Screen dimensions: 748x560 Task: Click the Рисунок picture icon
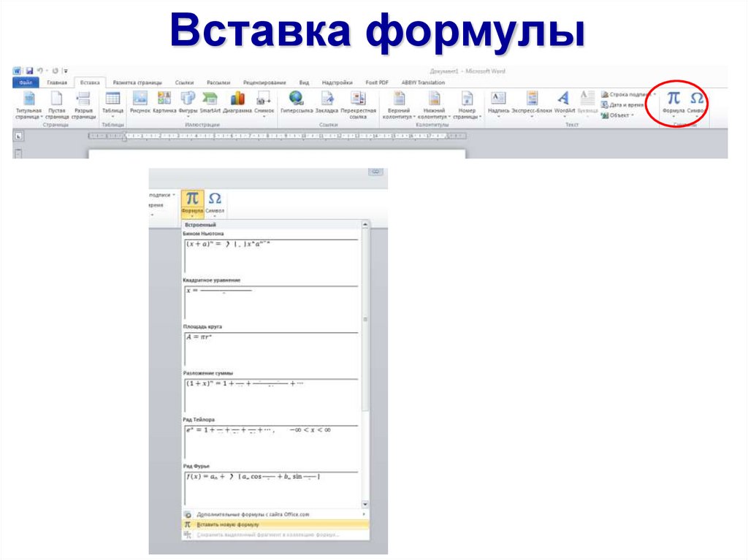(140, 99)
